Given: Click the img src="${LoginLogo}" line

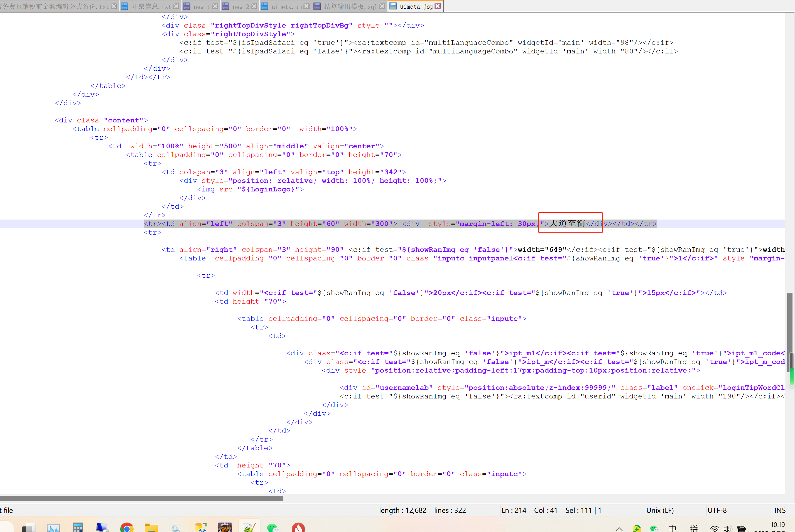Looking at the screenshot, I should point(250,189).
